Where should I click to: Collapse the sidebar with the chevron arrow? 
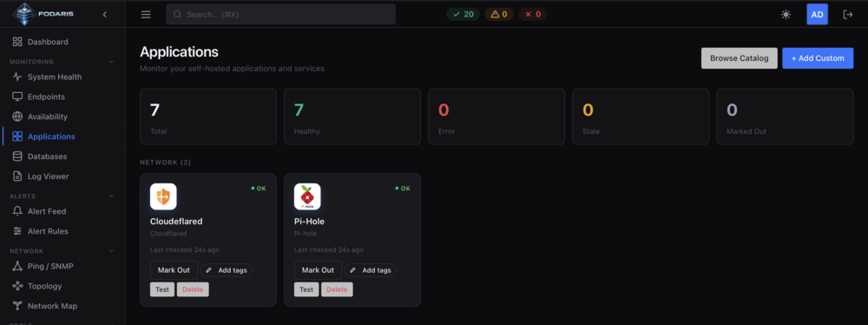coord(105,15)
